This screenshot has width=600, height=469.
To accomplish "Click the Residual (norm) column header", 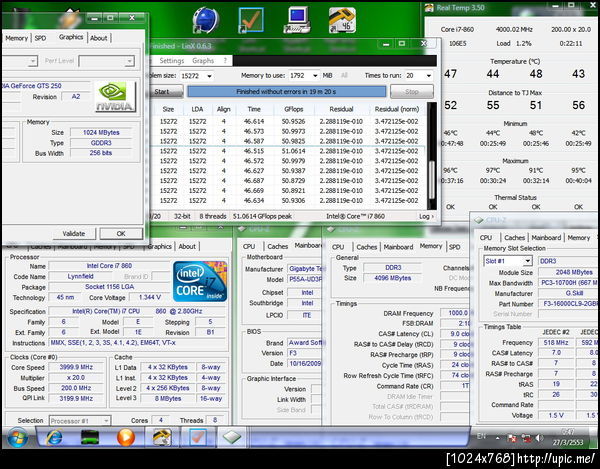I will [397, 109].
